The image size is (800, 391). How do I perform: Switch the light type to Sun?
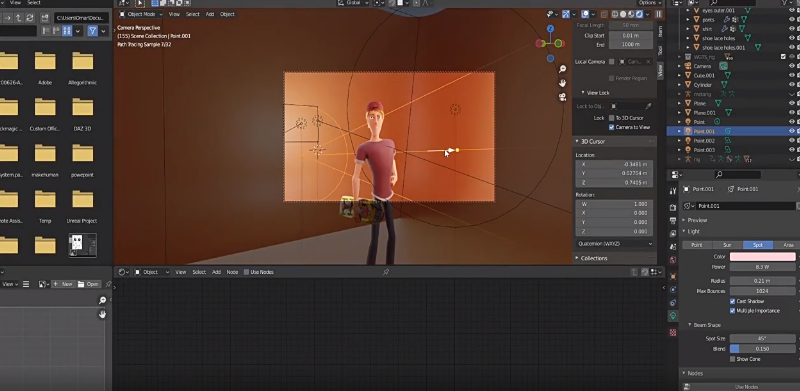coord(727,245)
